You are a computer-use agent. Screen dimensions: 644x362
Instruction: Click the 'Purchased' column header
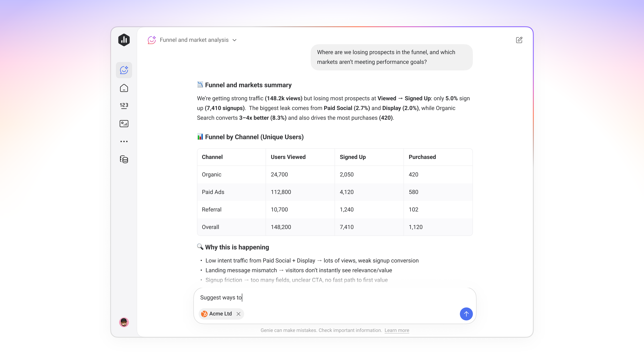[x=422, y=157]
